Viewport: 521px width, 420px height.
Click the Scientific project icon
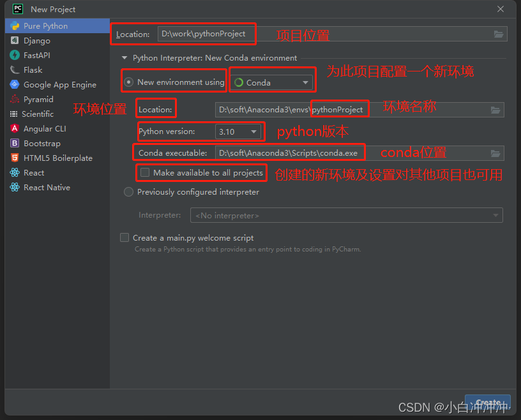pyautogui.click(x=14, y=114)
